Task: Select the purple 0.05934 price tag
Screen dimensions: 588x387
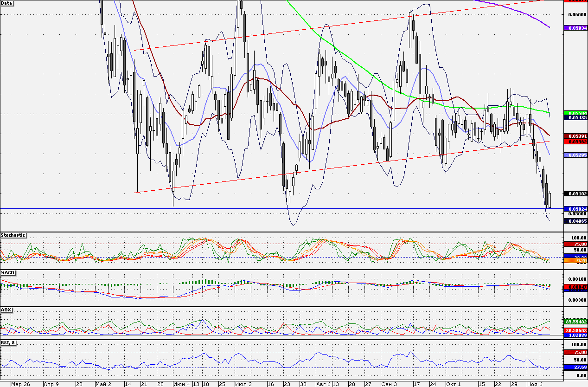Action: click(575, 28)
